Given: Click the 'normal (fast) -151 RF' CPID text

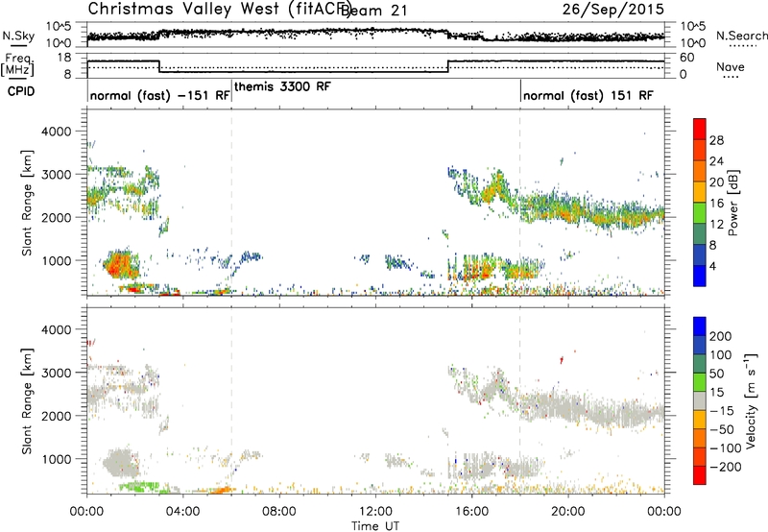Looking at the screenshot, I should click(159, 95).
